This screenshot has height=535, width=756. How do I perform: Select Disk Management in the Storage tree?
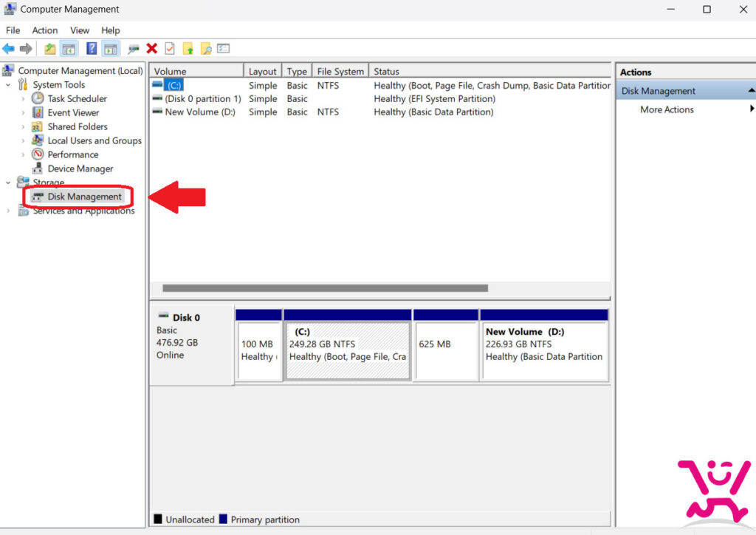point(84,197)
